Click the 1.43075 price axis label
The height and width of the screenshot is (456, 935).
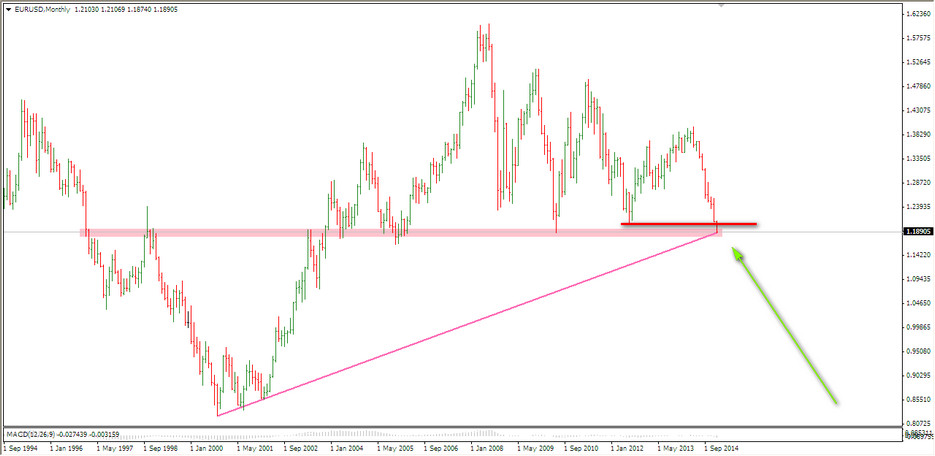(917, 110)
